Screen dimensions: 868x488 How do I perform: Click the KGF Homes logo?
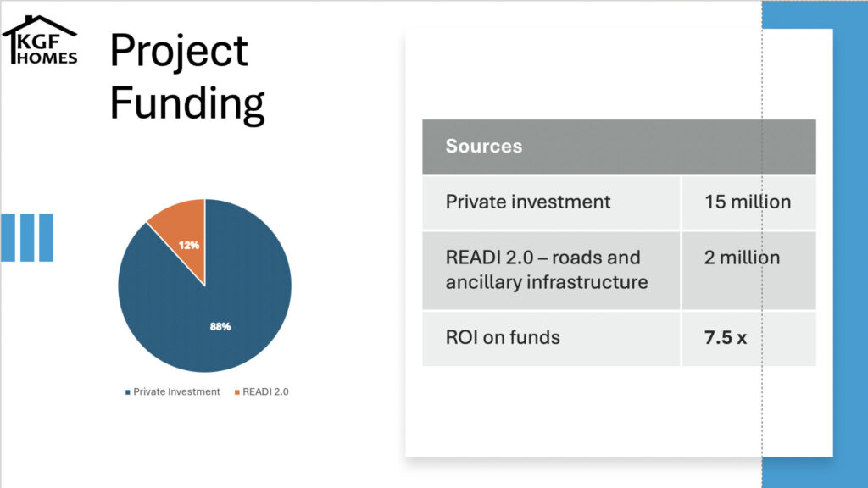coord(40,41)
